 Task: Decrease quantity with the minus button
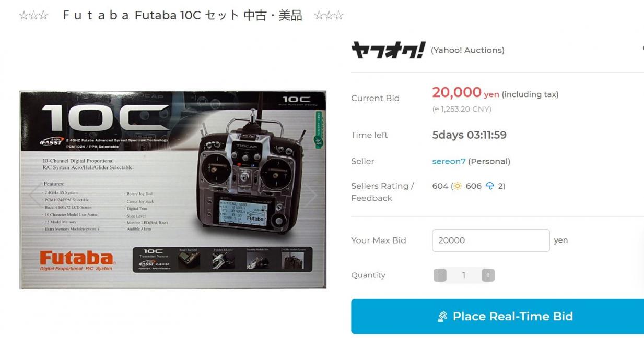440,275
